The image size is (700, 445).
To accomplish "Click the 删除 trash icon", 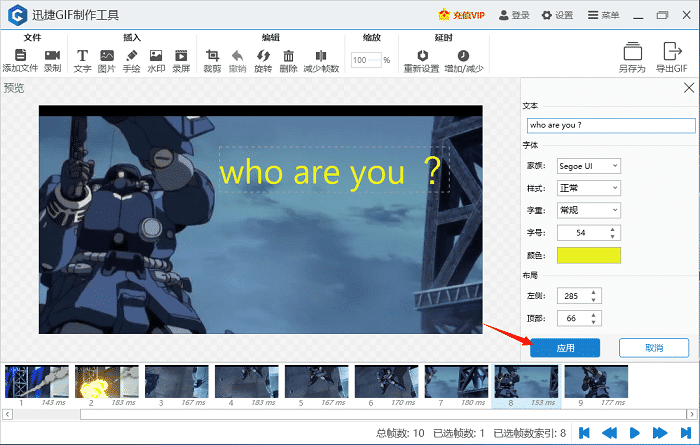I will pyautogui.click(x=288, y=55).
